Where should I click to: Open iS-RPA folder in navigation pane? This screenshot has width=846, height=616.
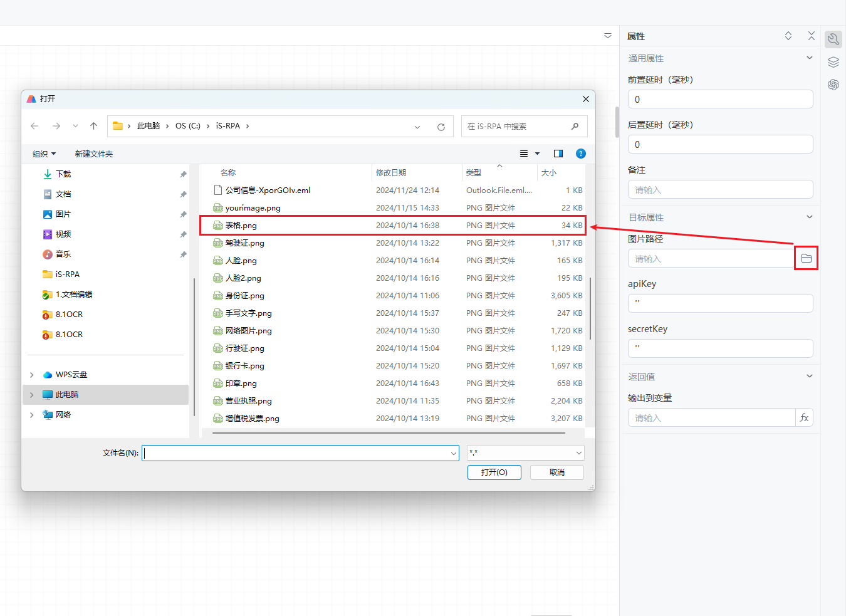(67, 274)
